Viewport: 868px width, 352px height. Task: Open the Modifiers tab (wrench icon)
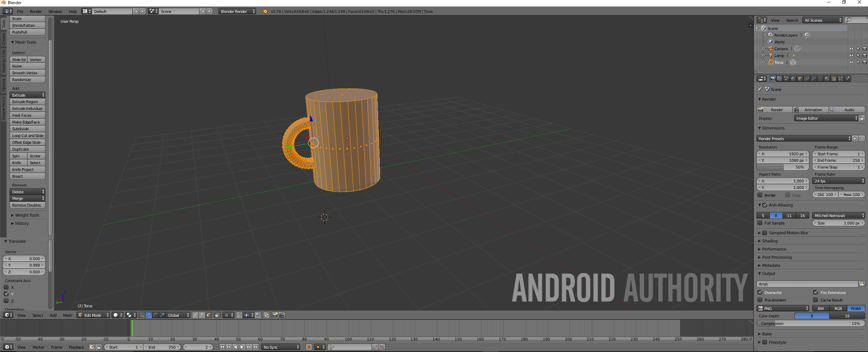813,78
